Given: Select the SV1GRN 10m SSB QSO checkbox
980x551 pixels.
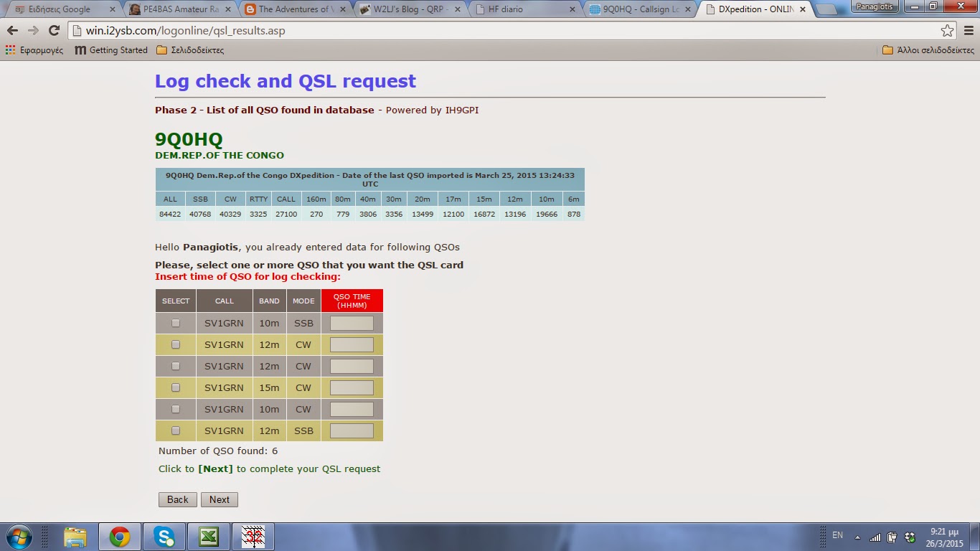Looking at the screenshot, I should point(175,323).
